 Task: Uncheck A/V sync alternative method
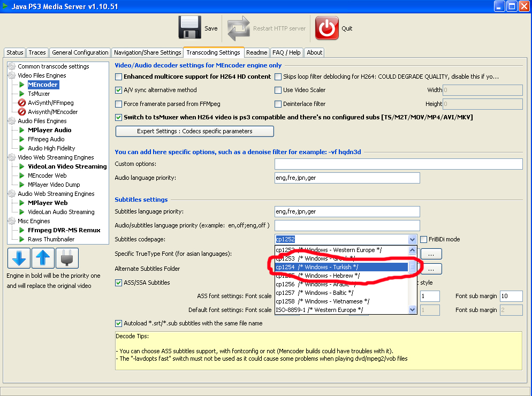click(118, 90)
